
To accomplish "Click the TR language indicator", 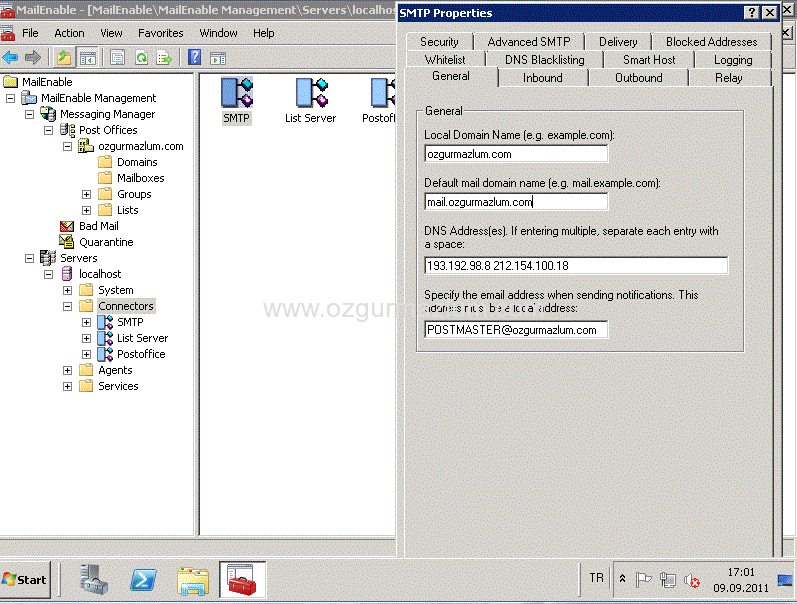I will click(x=597, y=578).
